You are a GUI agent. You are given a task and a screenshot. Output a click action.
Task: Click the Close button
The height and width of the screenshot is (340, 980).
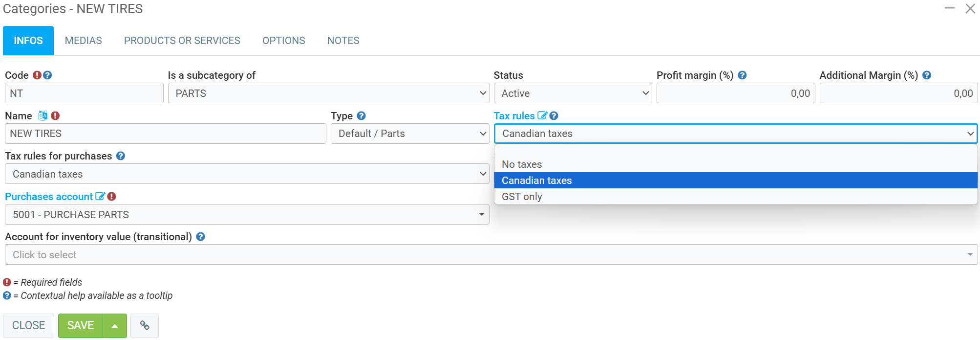[x=28, y=326]
